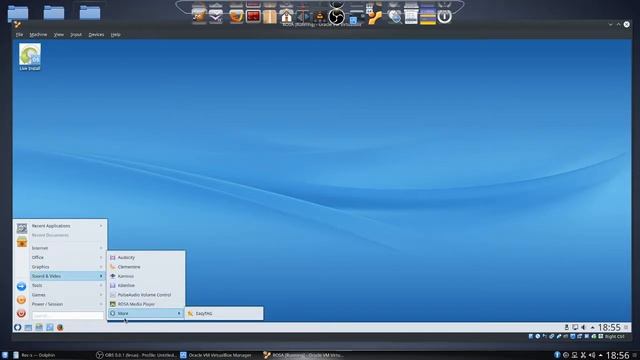Open the file manager icon on guest panel

[28, 327]
